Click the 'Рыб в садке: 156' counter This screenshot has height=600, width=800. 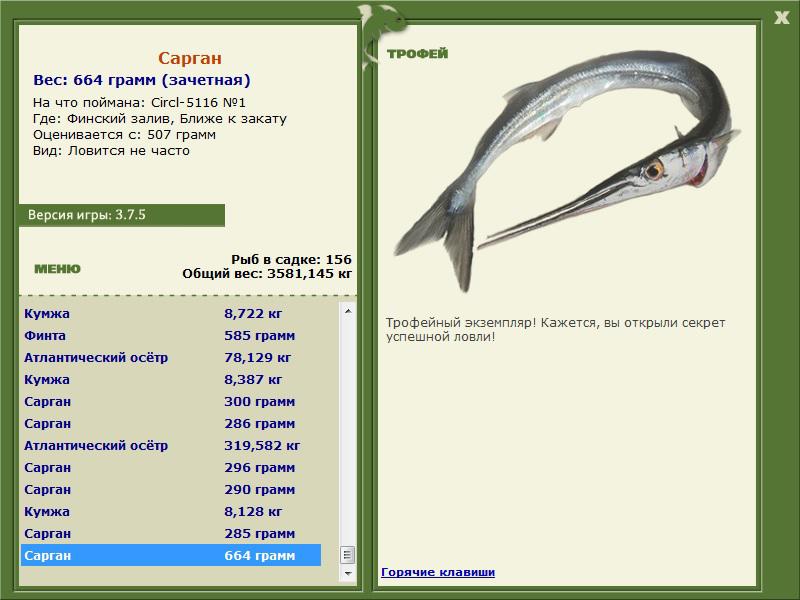coord(291,259)
